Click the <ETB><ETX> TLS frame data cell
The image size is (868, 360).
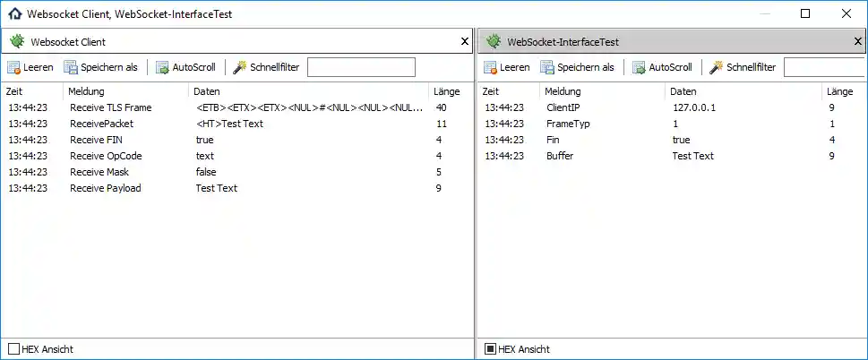(310, 107)
